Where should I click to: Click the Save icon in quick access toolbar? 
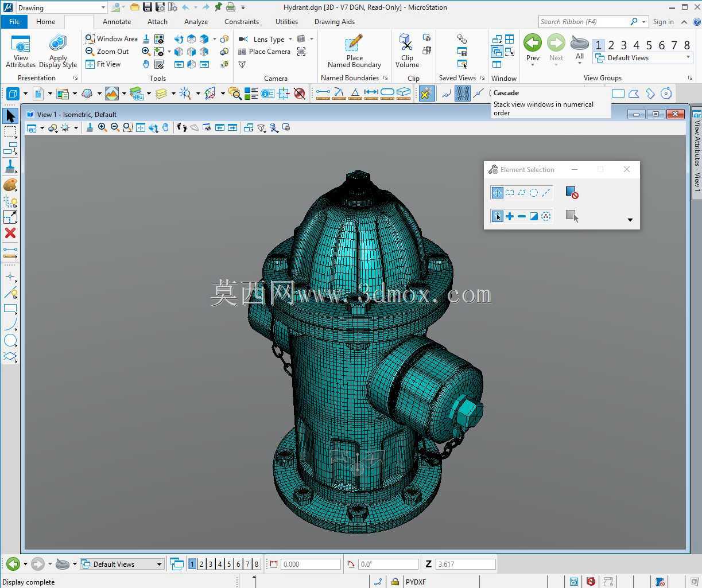point(148,7)
